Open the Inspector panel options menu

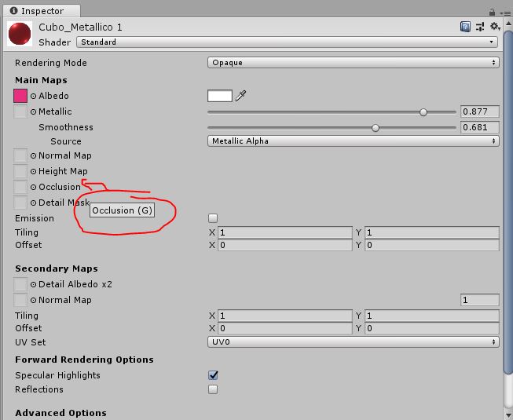[x=505, y=13]
